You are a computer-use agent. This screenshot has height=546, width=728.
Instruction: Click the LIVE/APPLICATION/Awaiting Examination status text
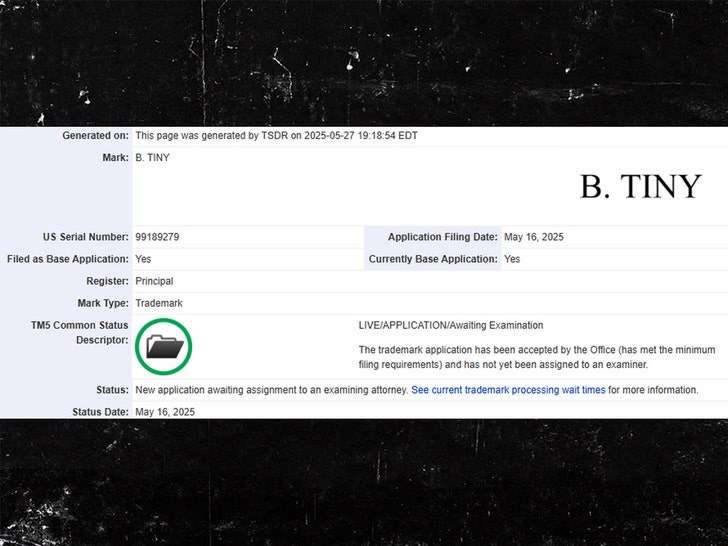[x=451, y=325]
